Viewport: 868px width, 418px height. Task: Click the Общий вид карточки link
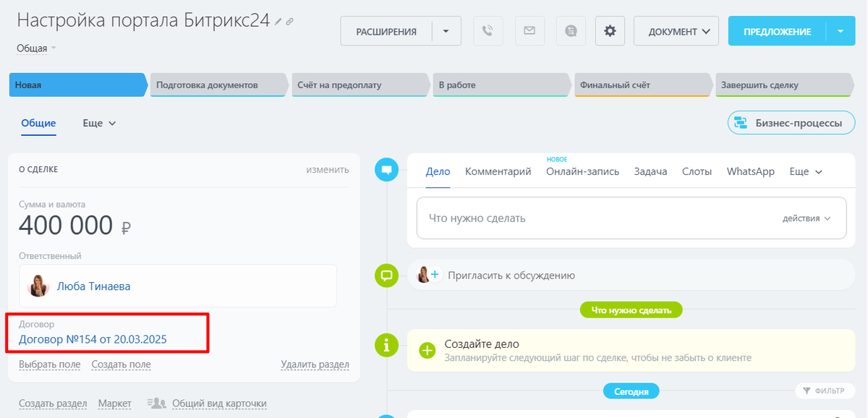click(x=218, y=404)
